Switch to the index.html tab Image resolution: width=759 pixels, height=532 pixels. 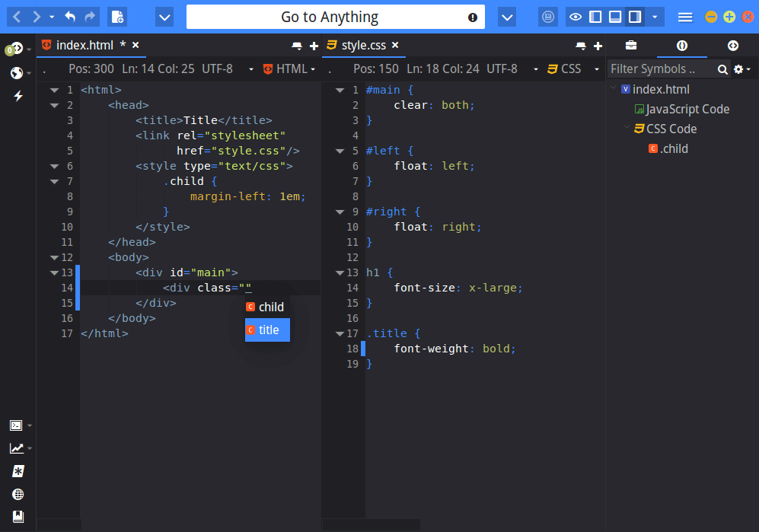point(85,45)
